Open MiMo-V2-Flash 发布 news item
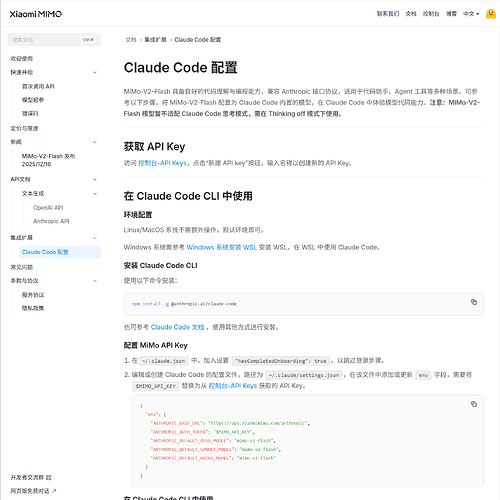 (x=48, y=160)
